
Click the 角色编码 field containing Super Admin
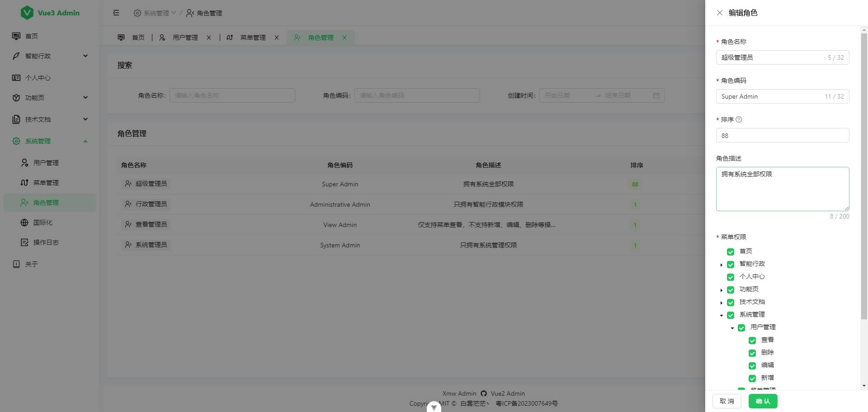click(783, 96)
